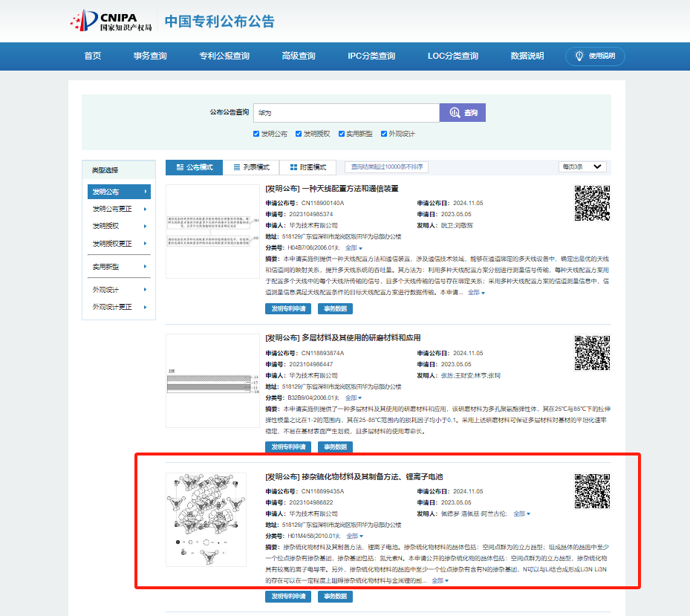Switch to 列表模式 list view
Viewport: 690px width, 616px height.
(251, 167)
